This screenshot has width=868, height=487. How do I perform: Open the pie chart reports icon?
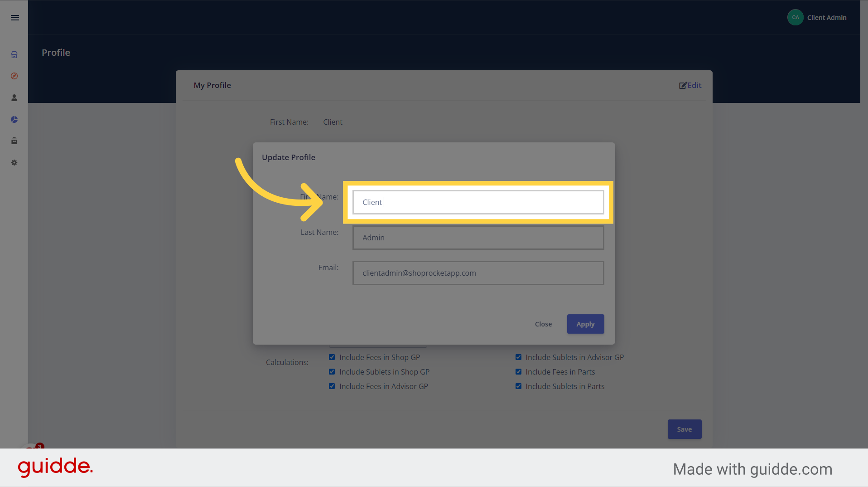[x=14, y=120]
